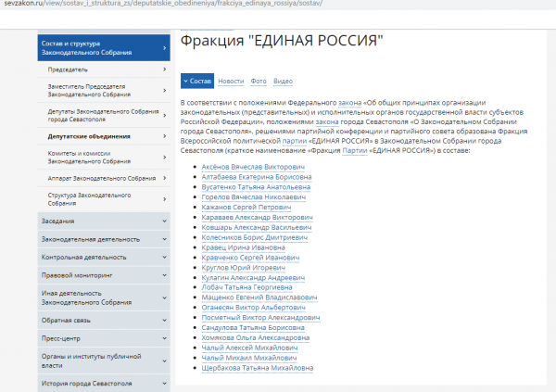Image resolution: width=556 pixels, height=392 pixels.
Task: Click arrow beside Структура Законодательного Собрания
Action: pyautogui.click(x=165, y=199)
